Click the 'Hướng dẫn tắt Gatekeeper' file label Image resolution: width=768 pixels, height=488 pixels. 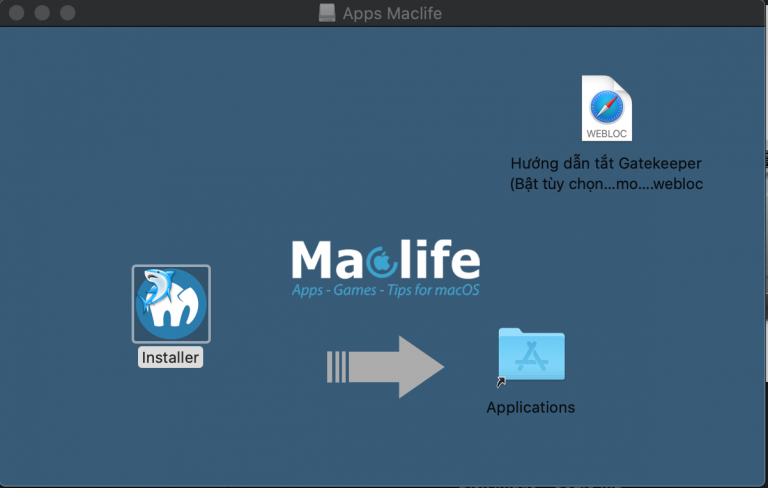tap(606, 173)
